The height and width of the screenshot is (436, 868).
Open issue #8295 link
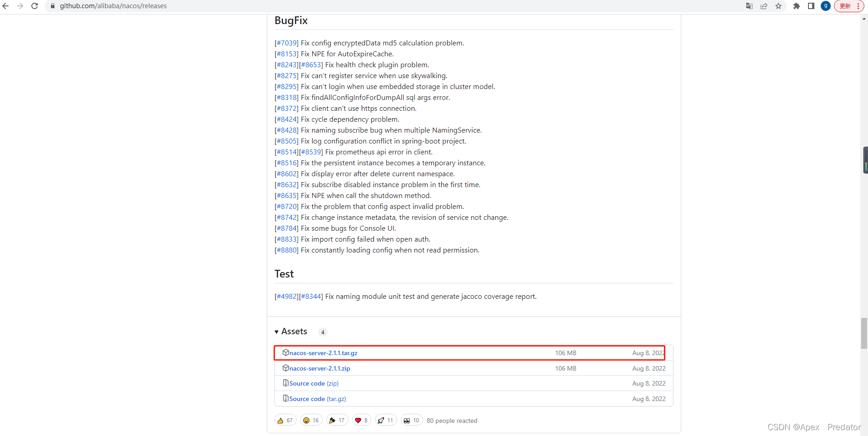pos(286,87)
